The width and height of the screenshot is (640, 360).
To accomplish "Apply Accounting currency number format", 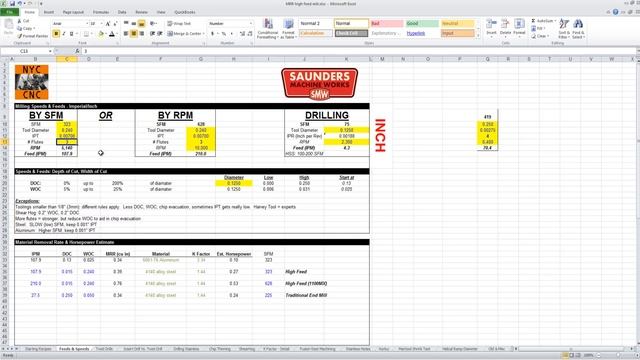I will (212, 33).
